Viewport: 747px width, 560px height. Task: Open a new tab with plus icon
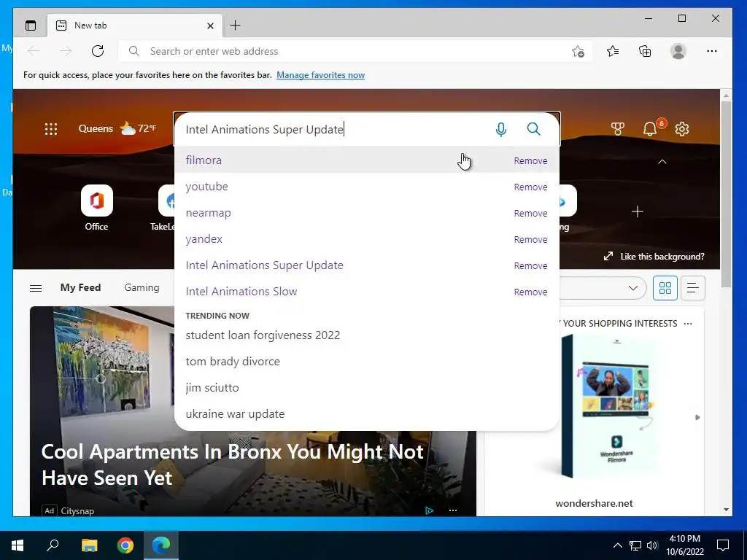pos(236,26)
